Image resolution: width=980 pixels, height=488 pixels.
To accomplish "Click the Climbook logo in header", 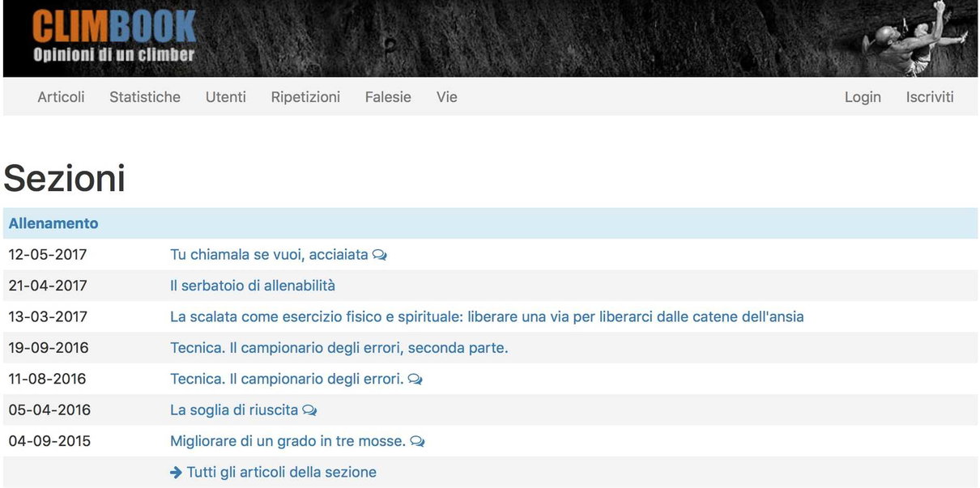I will tap(114, 35).
